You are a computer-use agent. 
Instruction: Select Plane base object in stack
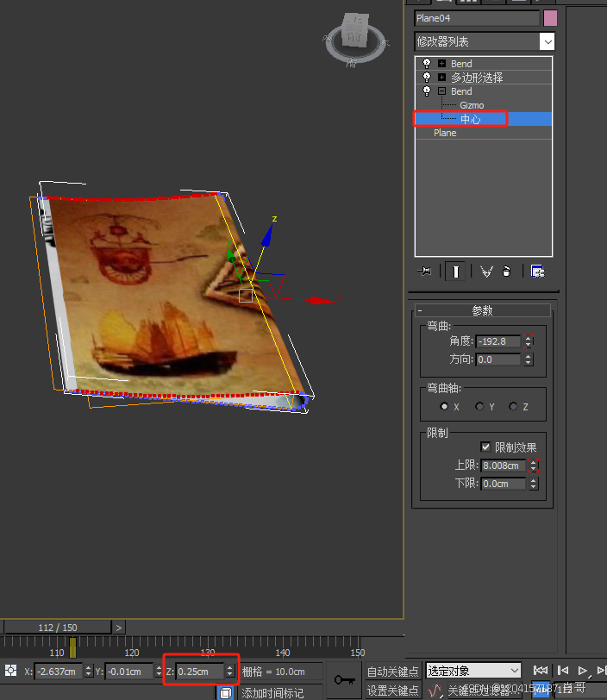click(445, 133)
